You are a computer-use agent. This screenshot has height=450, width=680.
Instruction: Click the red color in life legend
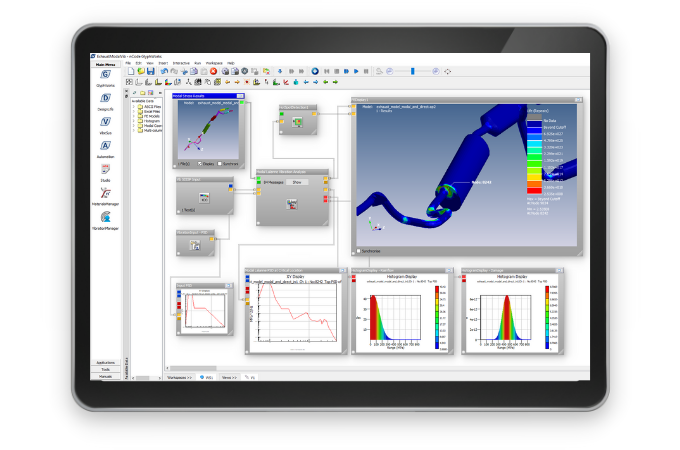[x=534, y=190]
